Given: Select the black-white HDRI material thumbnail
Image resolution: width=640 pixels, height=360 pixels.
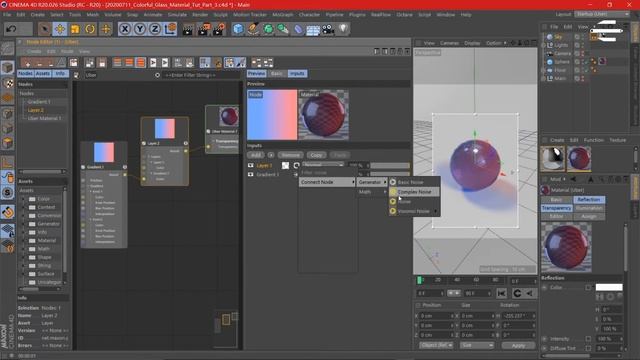Looking at the screenshot, I should (x=553, y=158).
